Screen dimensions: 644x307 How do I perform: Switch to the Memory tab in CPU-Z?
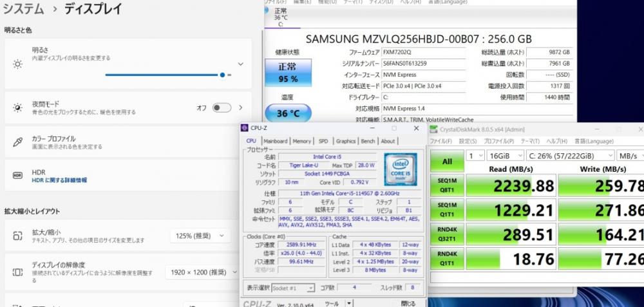301,141
